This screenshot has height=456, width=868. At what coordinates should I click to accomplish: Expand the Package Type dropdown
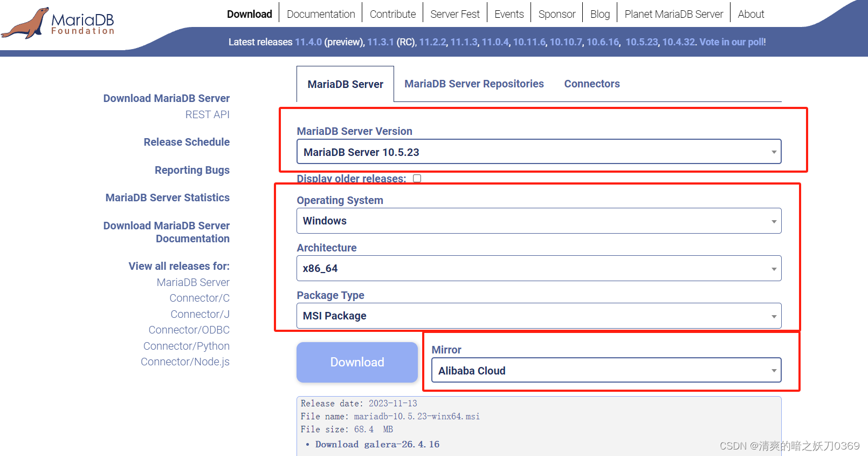coord(539,316)
